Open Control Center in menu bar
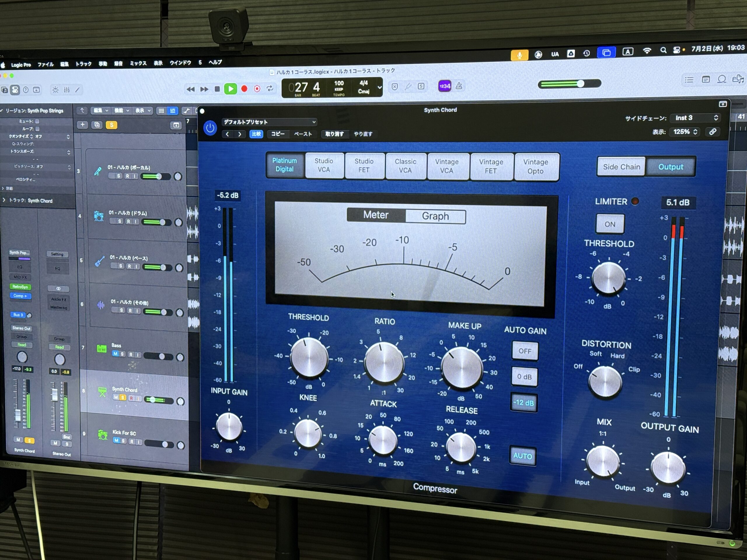The width and height of the screenshot is (747, 560). coord(677,50)
